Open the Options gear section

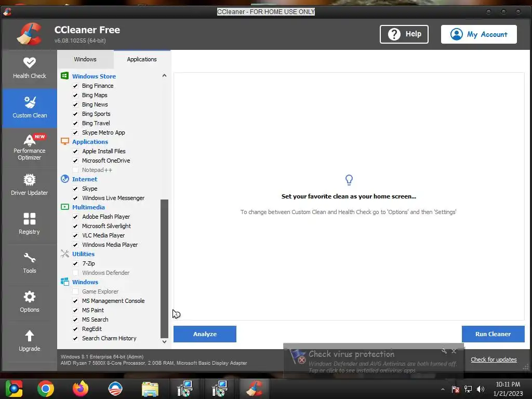tap(30, 302)
